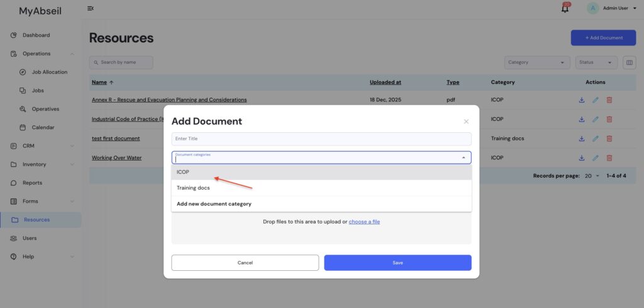Collapse the sidebar using the menu toggle icon

[91, 8]
